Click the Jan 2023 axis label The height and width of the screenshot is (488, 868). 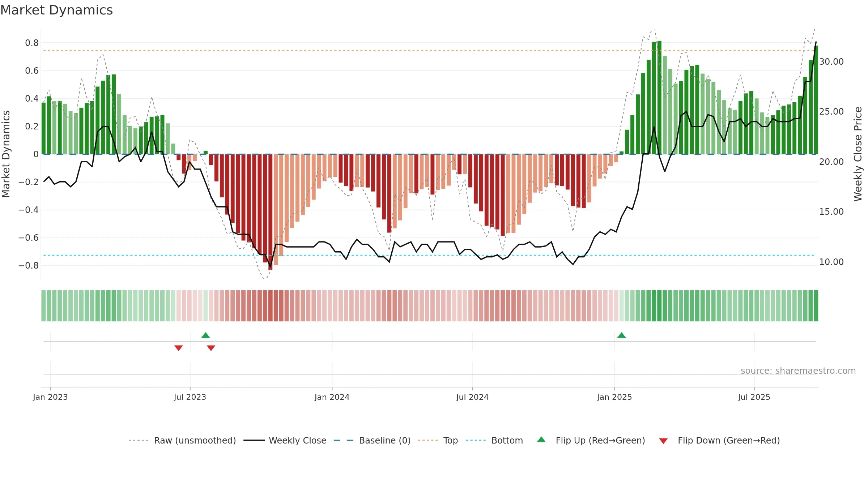click(x=50, y=397)
